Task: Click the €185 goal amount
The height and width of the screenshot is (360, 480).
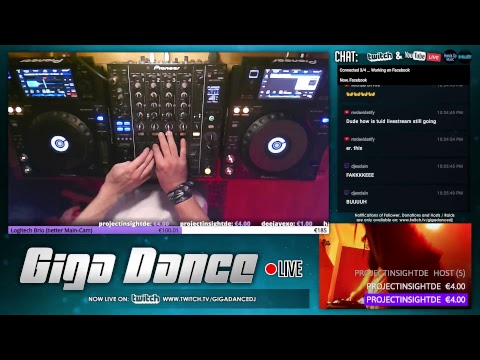Action: click(320, 230)
